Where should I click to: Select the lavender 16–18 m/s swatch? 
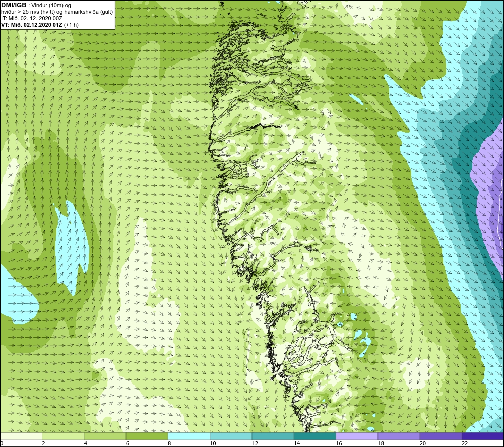[x=357, y=436]
